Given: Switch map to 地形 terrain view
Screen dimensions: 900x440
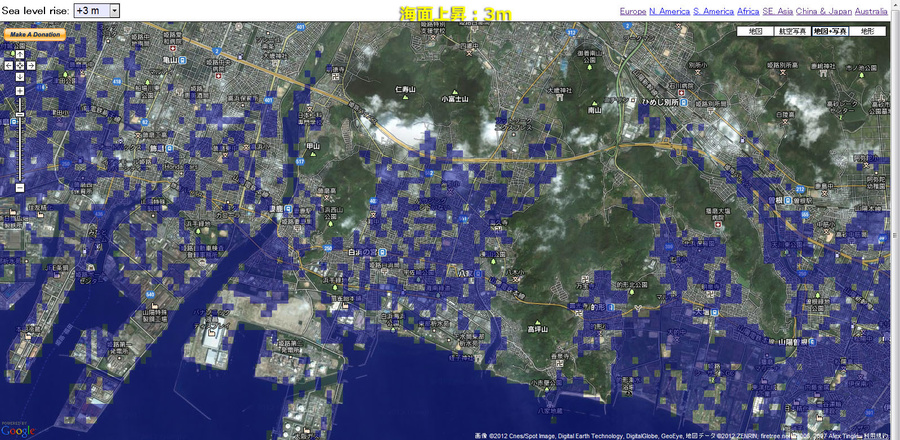Looking at the screenshot, I should [867, 31].
